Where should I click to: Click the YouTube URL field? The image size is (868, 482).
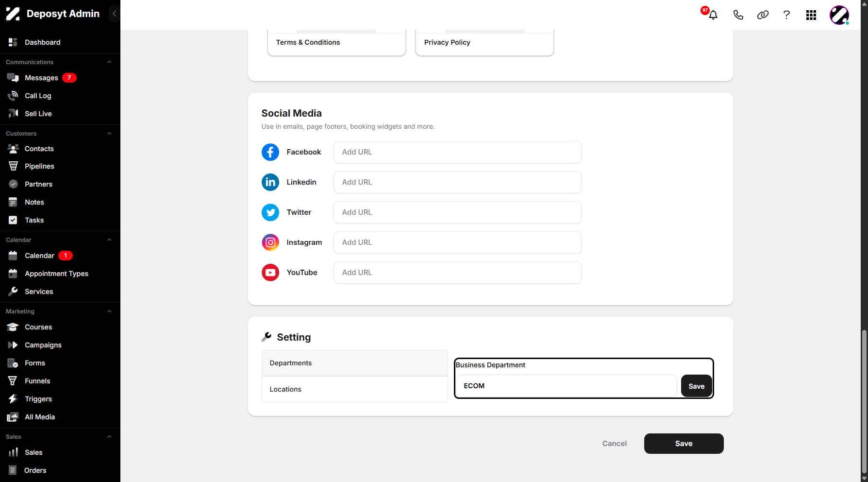pos(458,273)
